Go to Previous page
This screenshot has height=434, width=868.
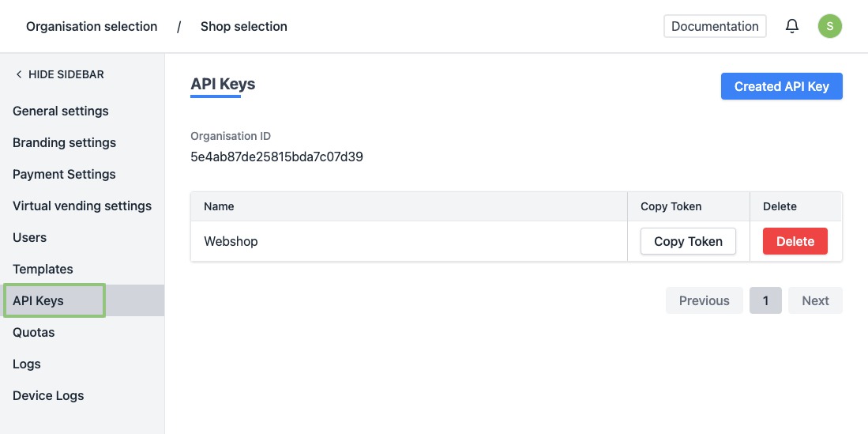704,300
